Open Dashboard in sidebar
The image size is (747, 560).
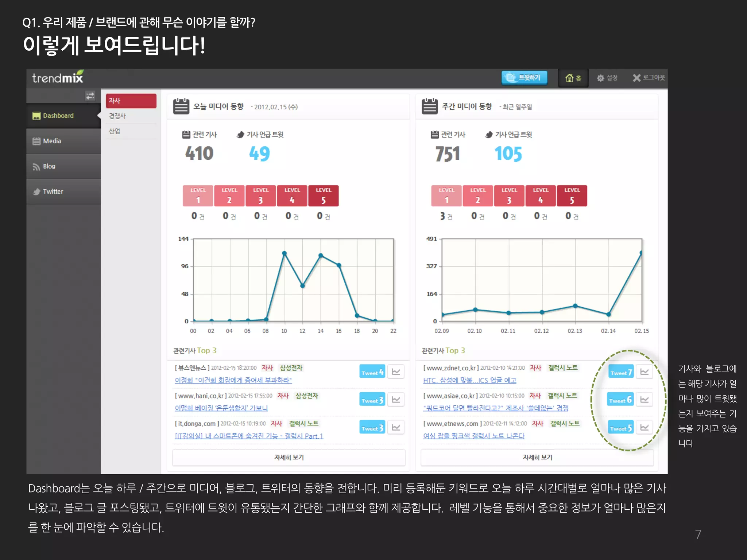point(63,116)
